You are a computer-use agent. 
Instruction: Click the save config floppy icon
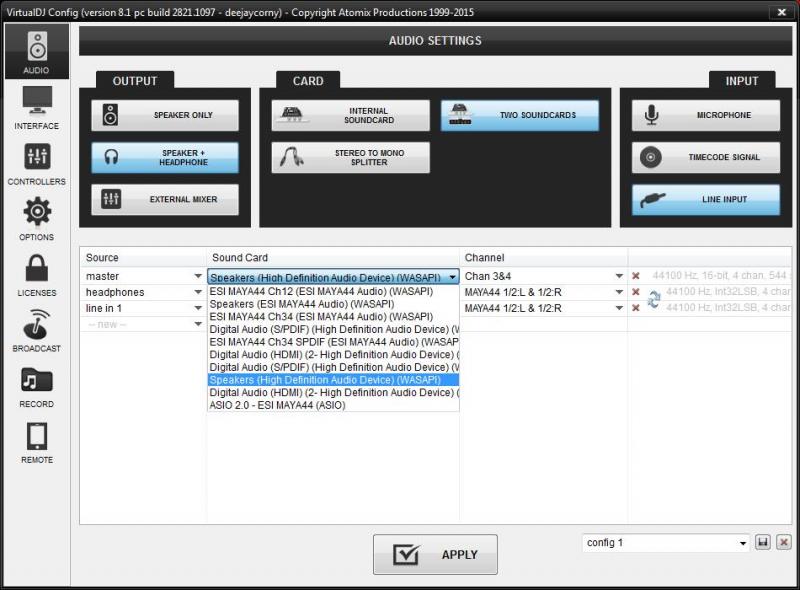coord(763,542)
